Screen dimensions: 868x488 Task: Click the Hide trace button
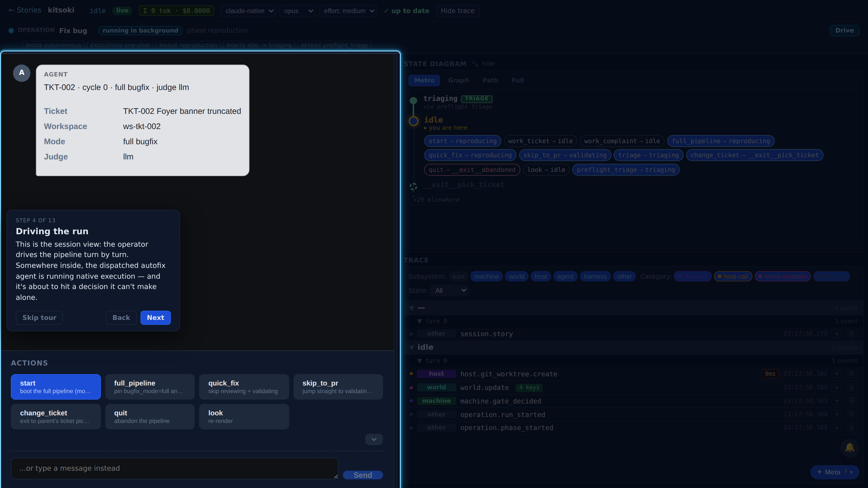pyautogui.click(x=457, y=11)
